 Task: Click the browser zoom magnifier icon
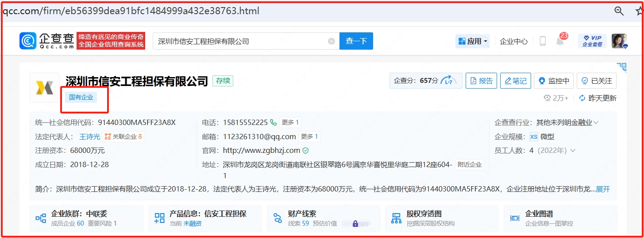(x=619, y=11)
